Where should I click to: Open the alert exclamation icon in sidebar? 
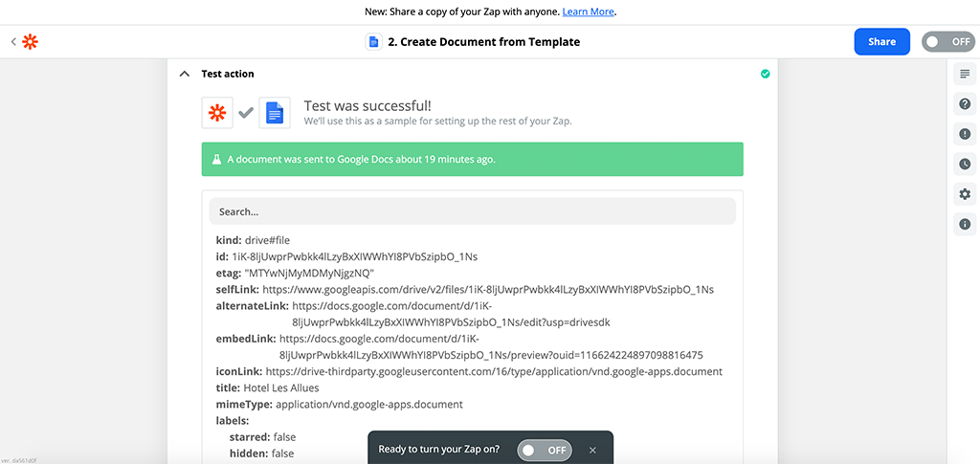coord(965,134)
